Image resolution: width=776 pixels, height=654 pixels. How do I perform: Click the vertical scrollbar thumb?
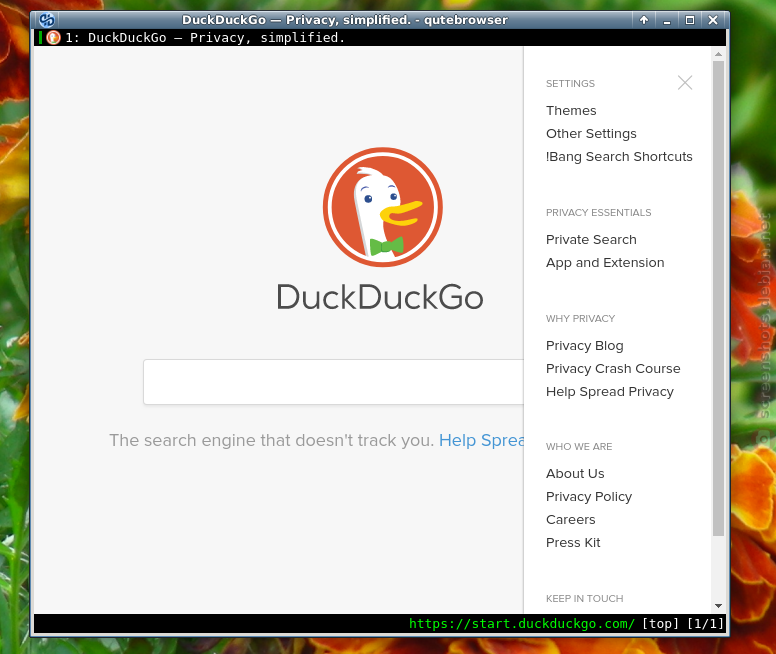pos(718,298)
